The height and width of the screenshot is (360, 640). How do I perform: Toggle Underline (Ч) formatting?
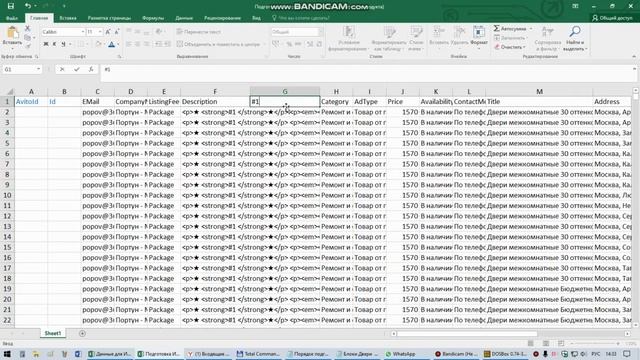(63, 44)
